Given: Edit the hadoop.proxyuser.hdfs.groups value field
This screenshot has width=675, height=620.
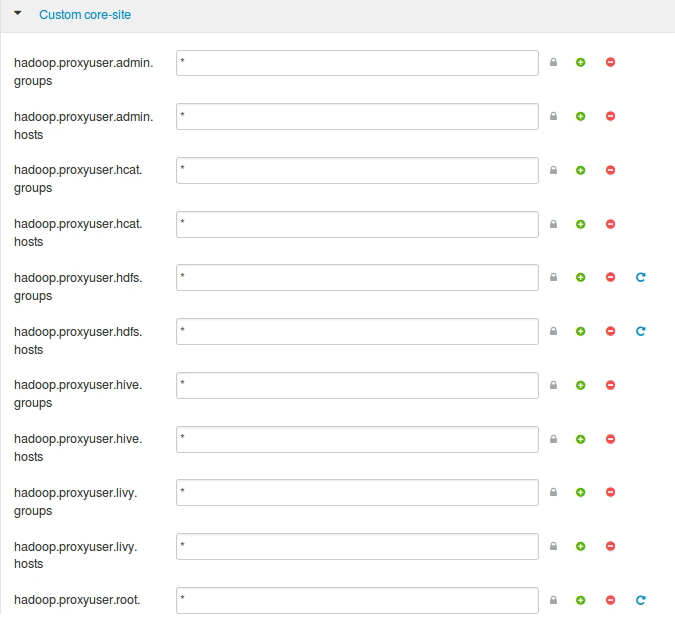Looking at the screenshot, I should 357,277.
